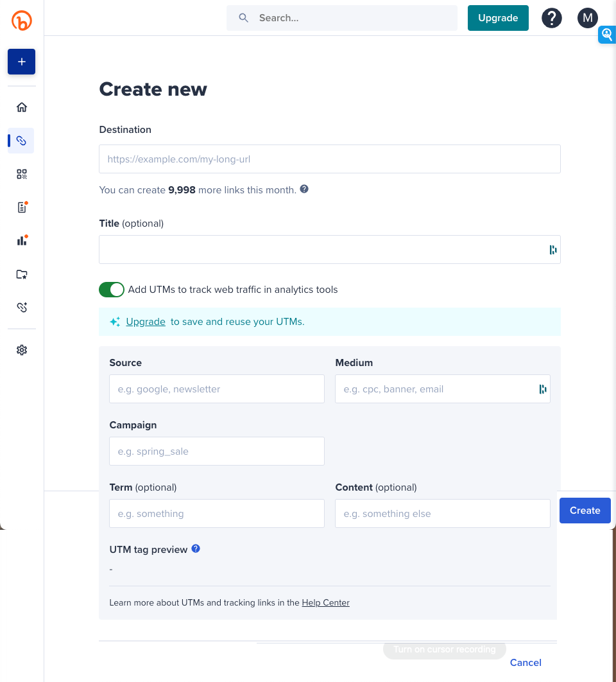The height and width of the screenshot is (682, 616).
Task: Open Custom Links via the chain sparkle icon
Action: point(21,307)
